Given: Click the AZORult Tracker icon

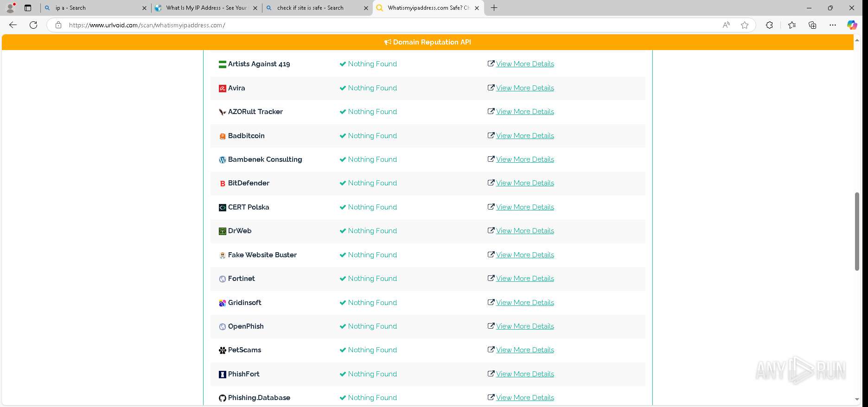Looking at the screenshot, I should coord(223,112).
